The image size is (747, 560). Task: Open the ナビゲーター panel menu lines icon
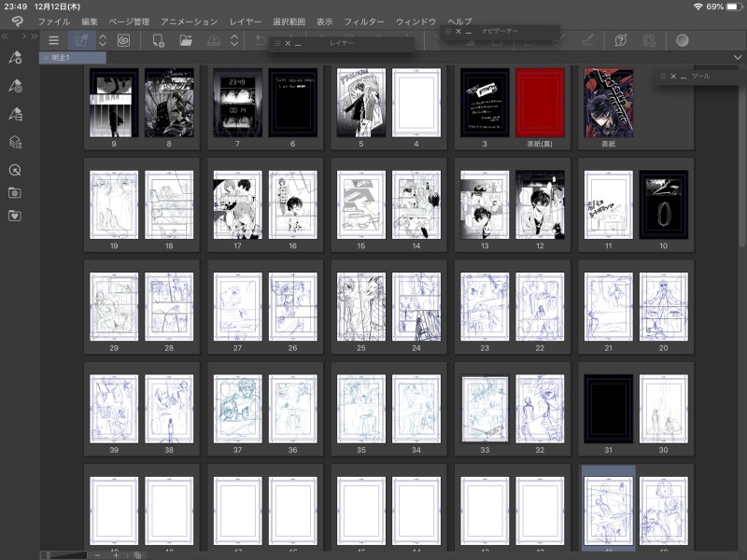pos(448,31)
